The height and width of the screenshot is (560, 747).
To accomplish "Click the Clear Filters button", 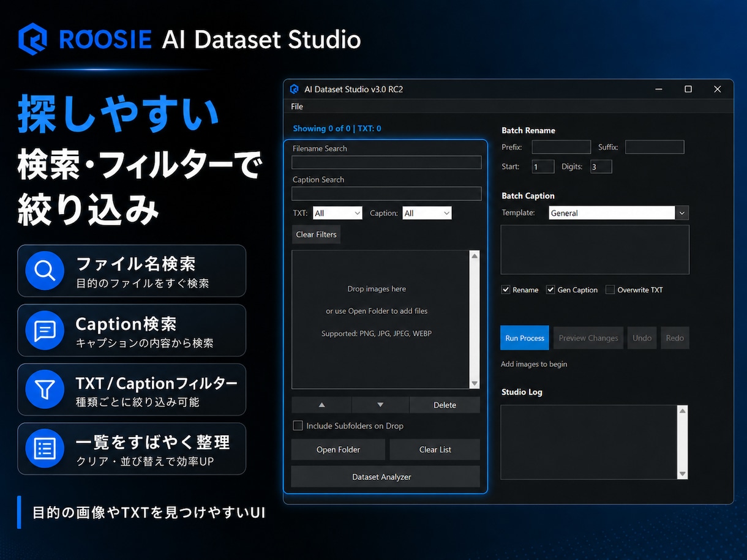I will pyautogui.click(x=316, y=234).
